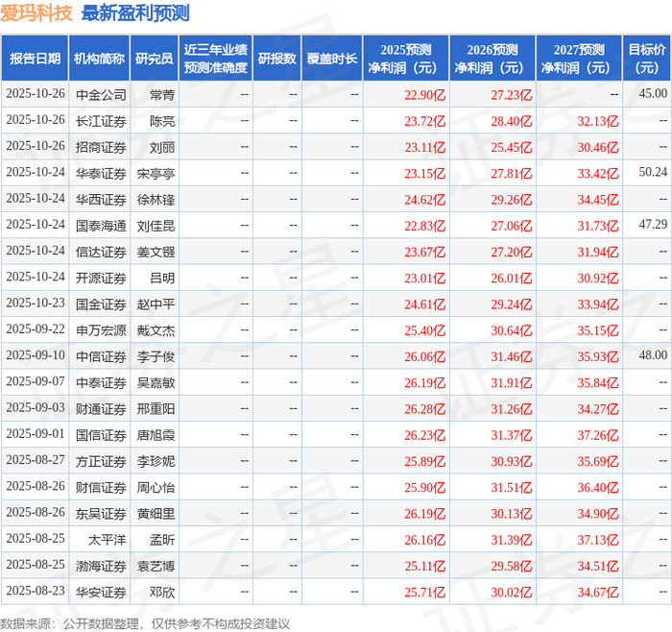The image size is (672, 632).
Task: Click the 数据来源 disclaimer footer text
Action: coord(145,624)
